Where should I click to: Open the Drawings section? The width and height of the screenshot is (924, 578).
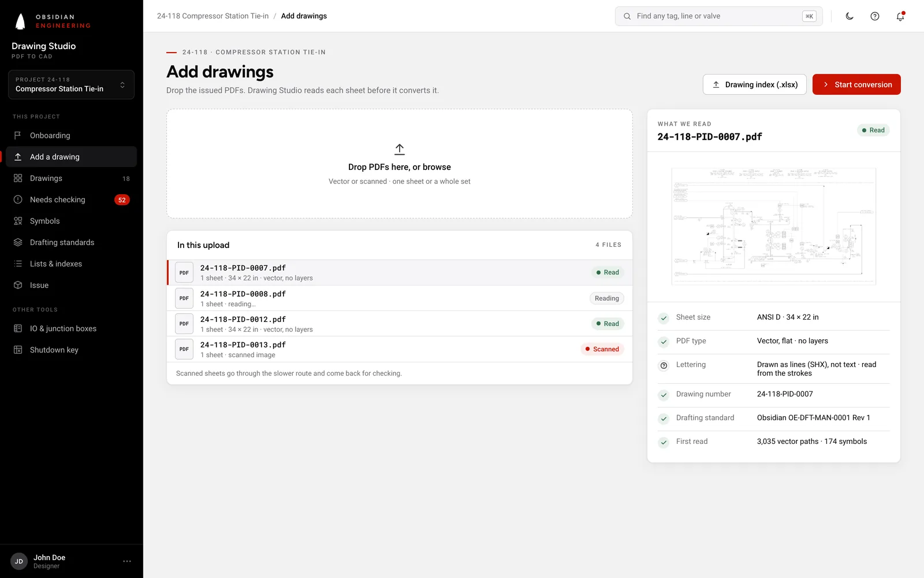tap(71, 178)
